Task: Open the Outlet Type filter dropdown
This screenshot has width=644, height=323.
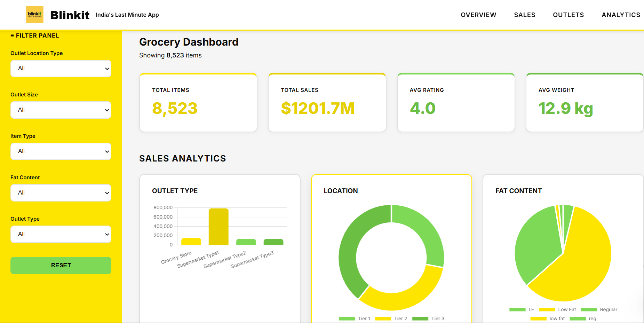Action: 61,234
